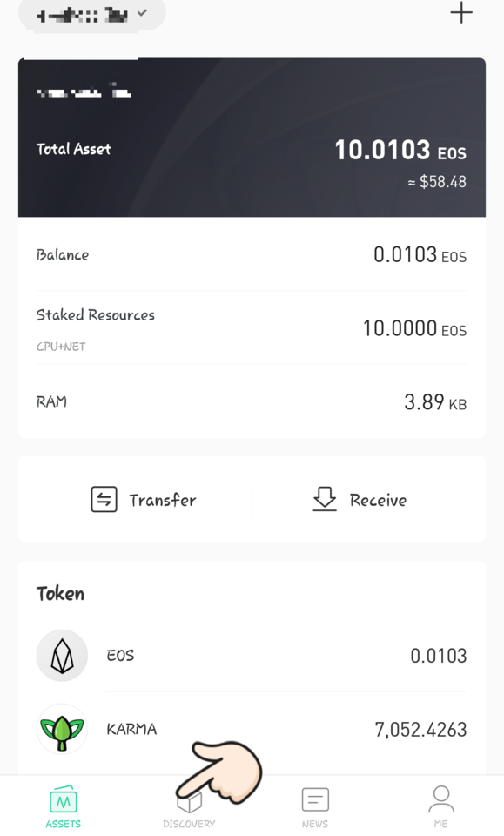
Task: Tap the Receive download-arrow icon
Action: (325, 499)
